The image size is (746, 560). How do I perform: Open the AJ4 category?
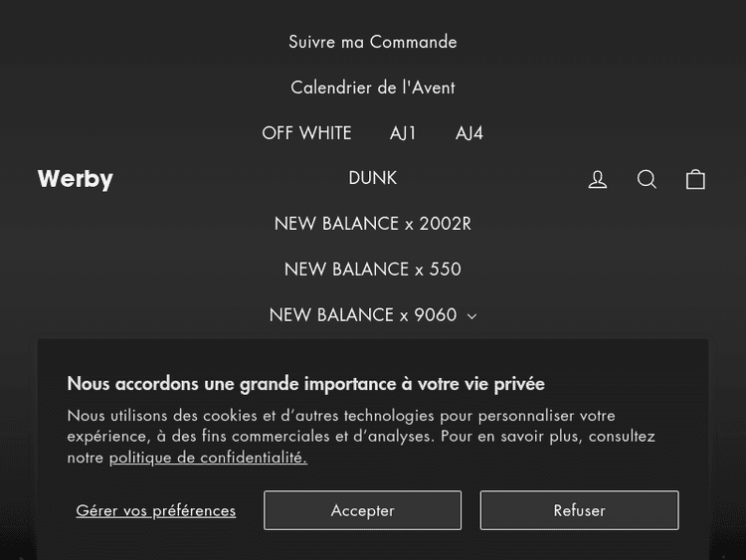(x=469, y=133)
